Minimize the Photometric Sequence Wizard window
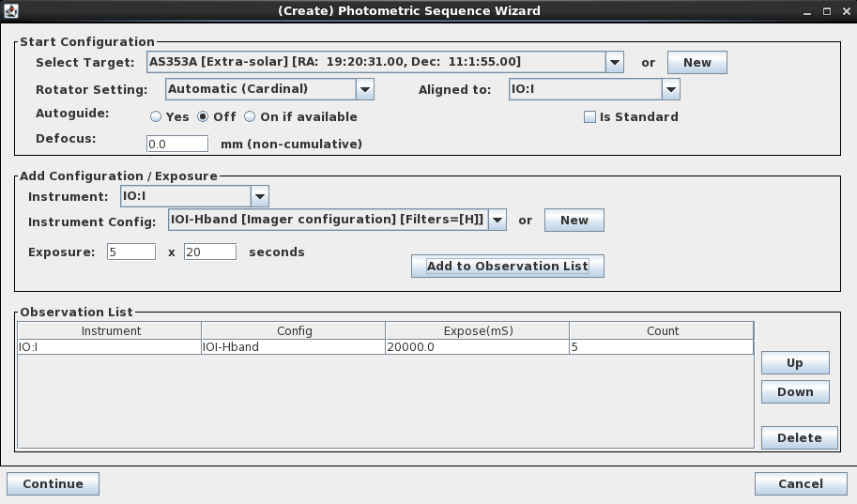Image resolution: width=857 pixels, height=504 pixels. [807, 11]
